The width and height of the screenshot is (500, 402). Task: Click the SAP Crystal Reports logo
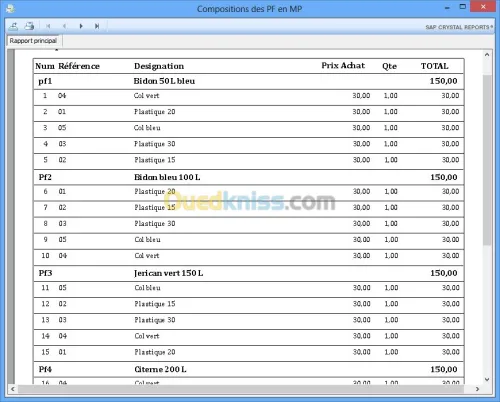point(459,27)
